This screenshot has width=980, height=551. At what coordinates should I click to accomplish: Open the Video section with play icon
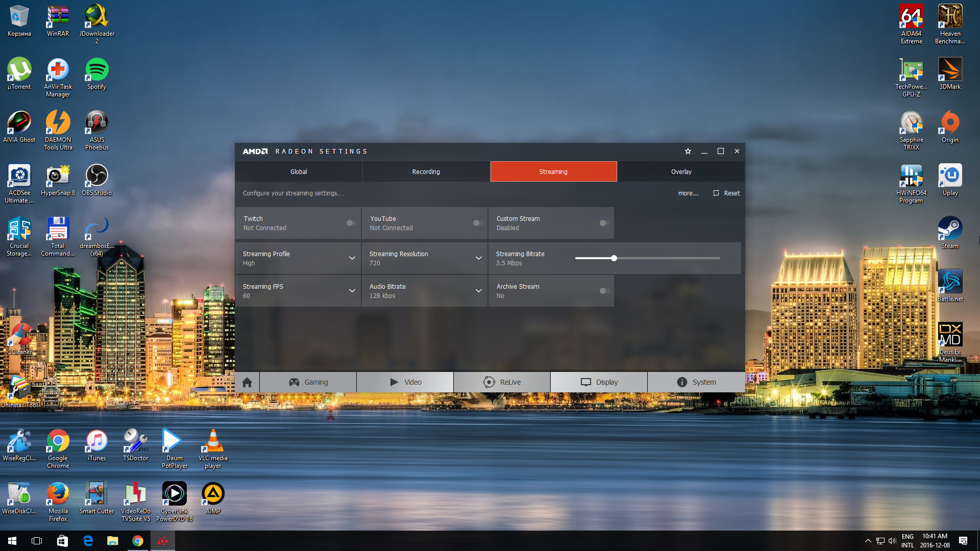(405, 382)
